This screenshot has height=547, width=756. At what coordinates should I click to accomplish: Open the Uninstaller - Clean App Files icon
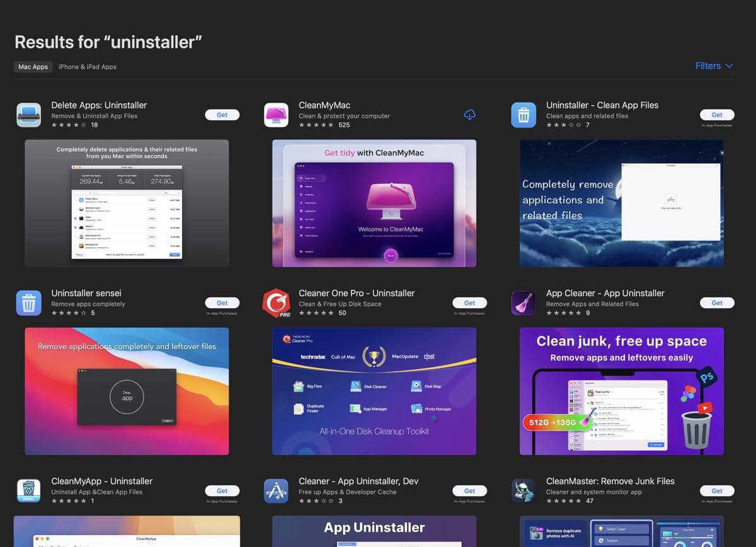click(x=524, y=114)
